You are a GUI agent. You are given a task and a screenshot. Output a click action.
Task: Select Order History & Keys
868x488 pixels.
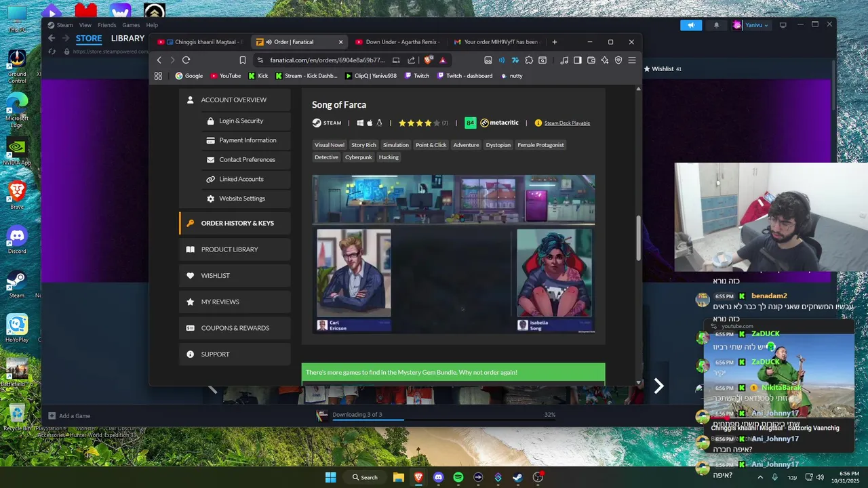click(x=235, y=223)
